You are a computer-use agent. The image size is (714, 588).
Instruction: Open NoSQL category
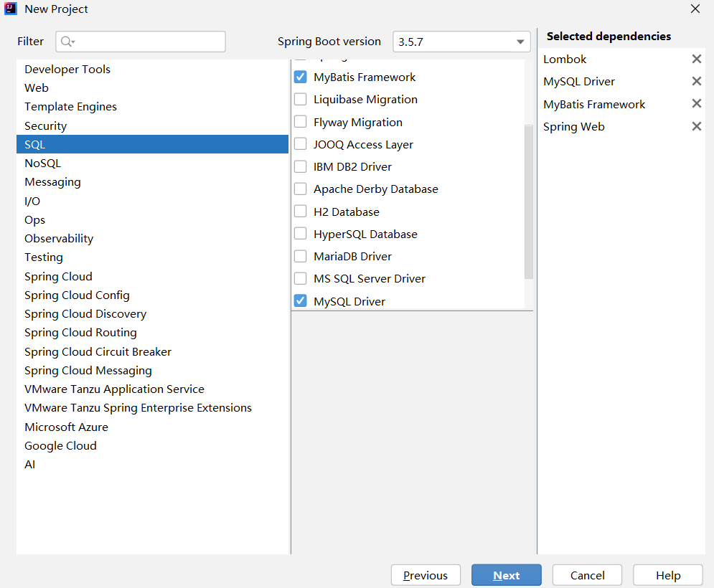point(152,163)
